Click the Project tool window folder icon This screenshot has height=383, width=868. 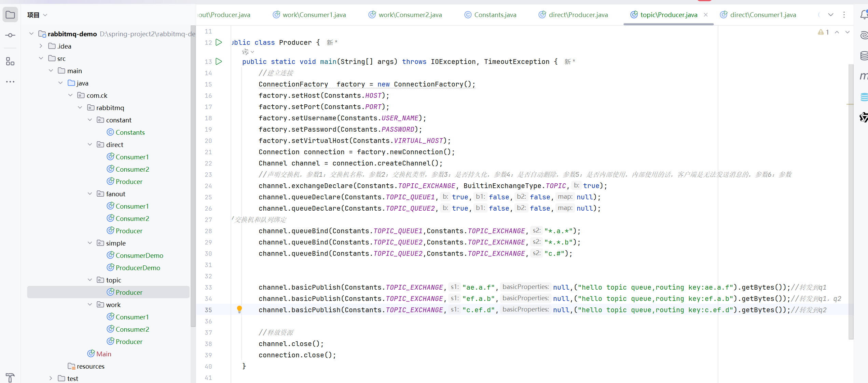click(x=10, y=15)
